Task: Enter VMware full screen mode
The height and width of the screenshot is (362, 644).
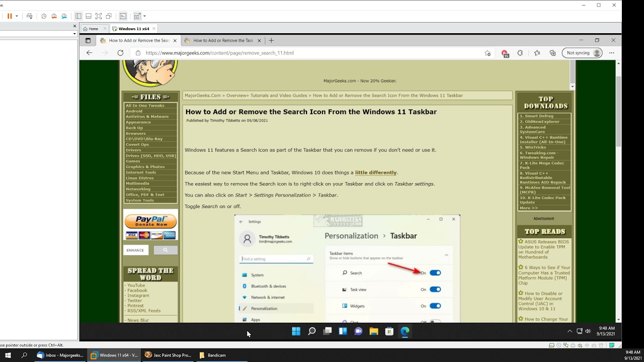Action: 99,16
